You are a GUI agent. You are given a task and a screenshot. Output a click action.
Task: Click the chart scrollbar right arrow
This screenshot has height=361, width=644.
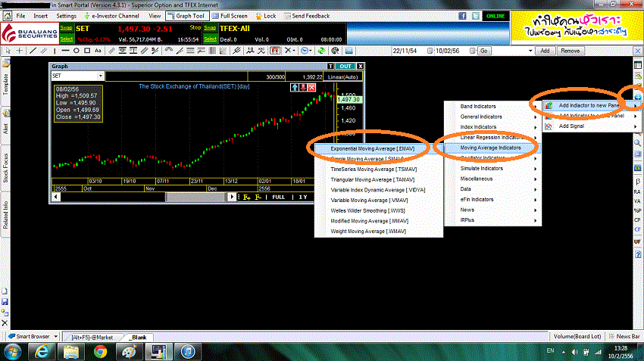pyautogui.click(x=232, y=197)
